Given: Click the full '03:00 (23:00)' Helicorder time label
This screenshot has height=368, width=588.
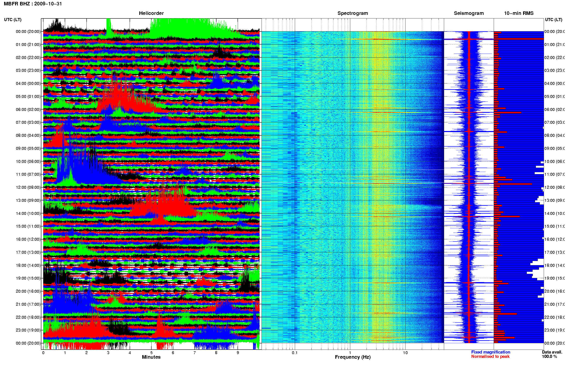Looking at the screenshot, I should pos(28,71).
